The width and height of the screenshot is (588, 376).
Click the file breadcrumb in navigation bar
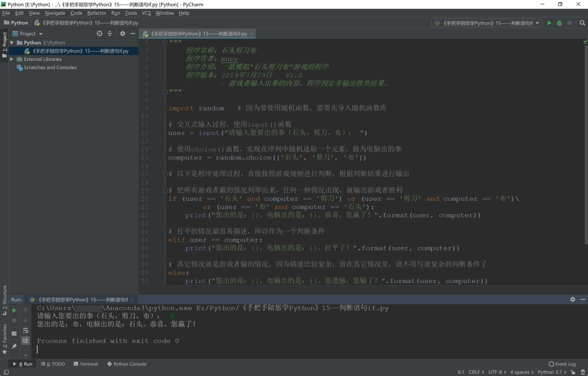click(86, 23)
